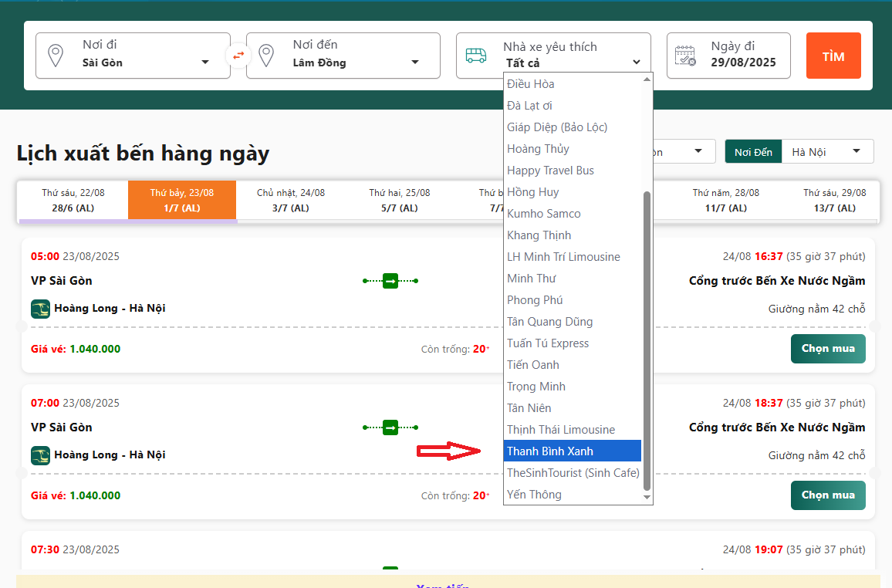
Task: Click Chọn mua for the 05:00 trip
Action: coord(828,349)
